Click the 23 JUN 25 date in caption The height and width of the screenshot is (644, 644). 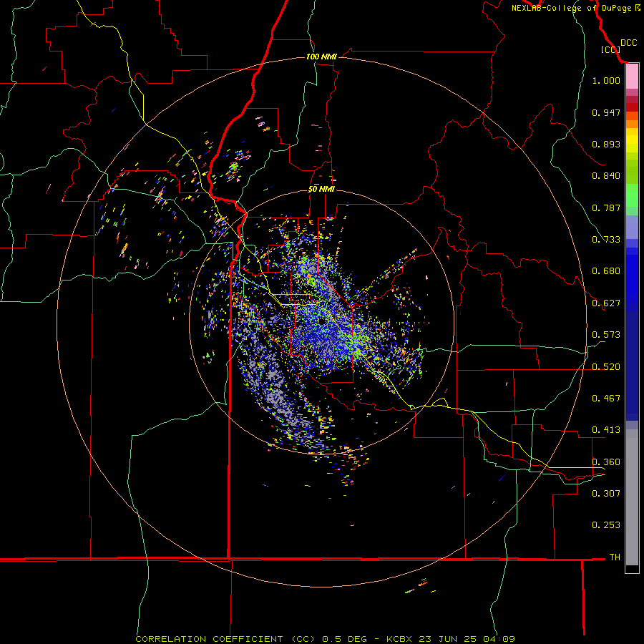pos(448,639)
